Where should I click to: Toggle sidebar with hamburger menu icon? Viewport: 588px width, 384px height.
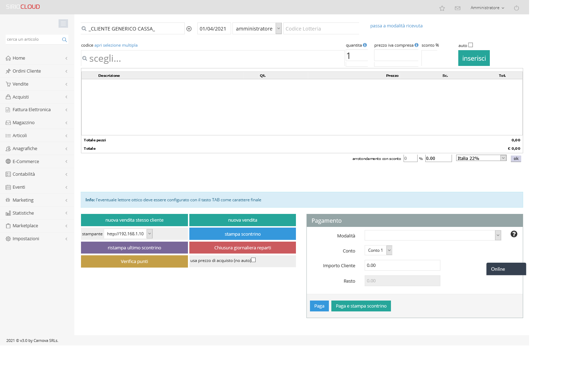pos(63,23)
